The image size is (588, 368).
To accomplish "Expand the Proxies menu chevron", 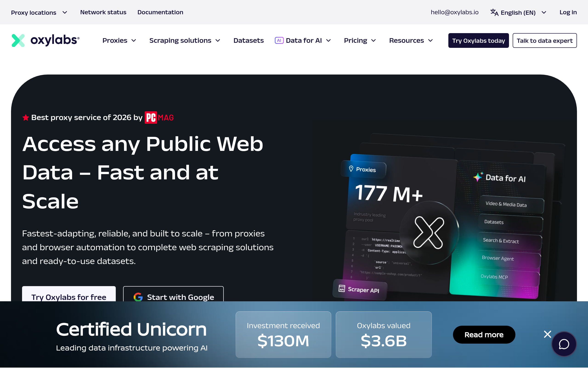I will pos(134,41).
